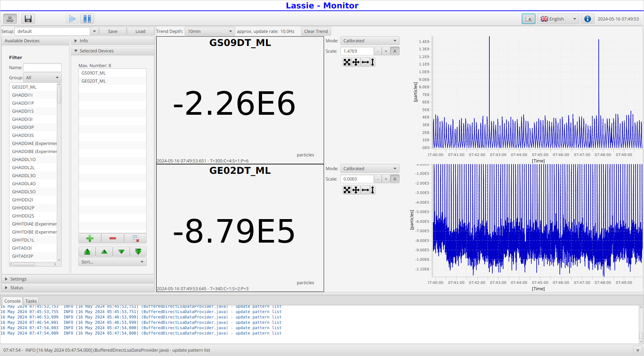Take a screenshot with camera icon
The image size is (644, 356).
528,19
